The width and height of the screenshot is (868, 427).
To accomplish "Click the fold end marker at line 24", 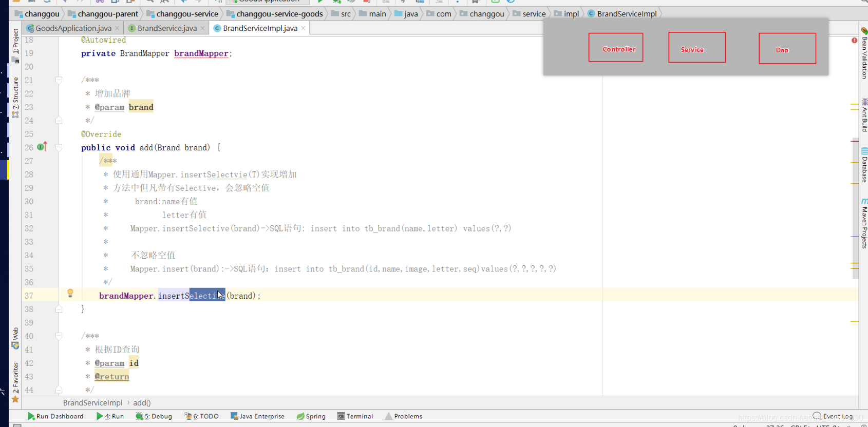I will (x=59, y=120).
